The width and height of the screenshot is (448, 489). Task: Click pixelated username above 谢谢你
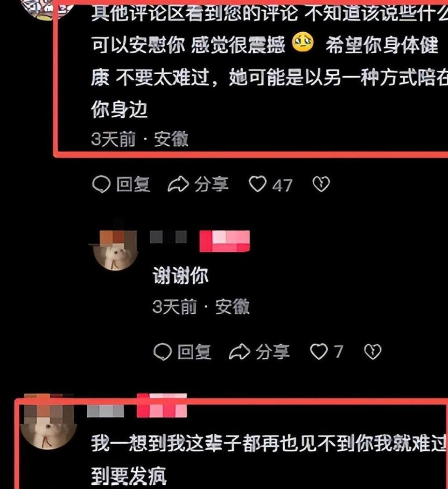[168, 237]
